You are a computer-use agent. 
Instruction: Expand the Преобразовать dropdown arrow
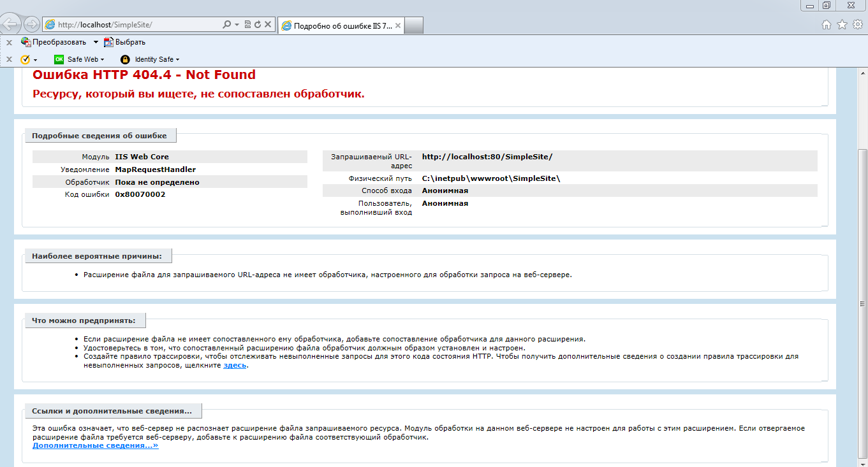pos(96,42)
